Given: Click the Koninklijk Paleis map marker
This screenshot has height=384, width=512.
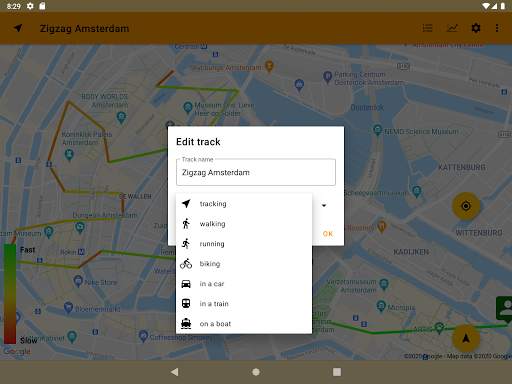Looking at the screenshot, I should click(69, 155).
